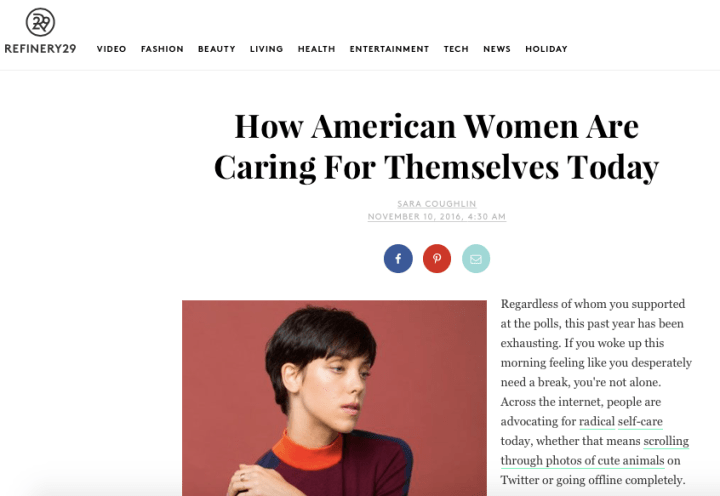Go to the News section
The width and height of the screenshot is (720, 496).
[497, 49]
